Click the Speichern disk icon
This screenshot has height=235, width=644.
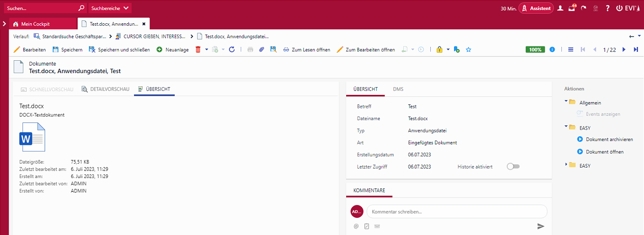[x=56, y=49]
